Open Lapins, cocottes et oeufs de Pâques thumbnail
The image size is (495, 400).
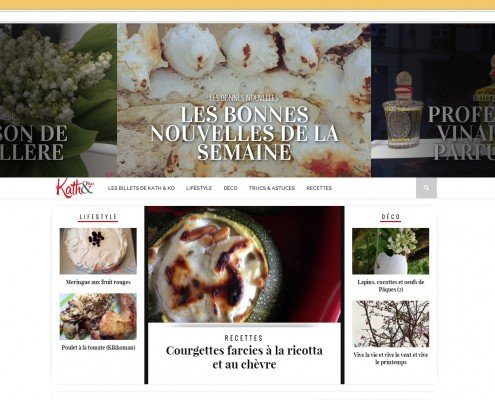[x=391, y=251]
